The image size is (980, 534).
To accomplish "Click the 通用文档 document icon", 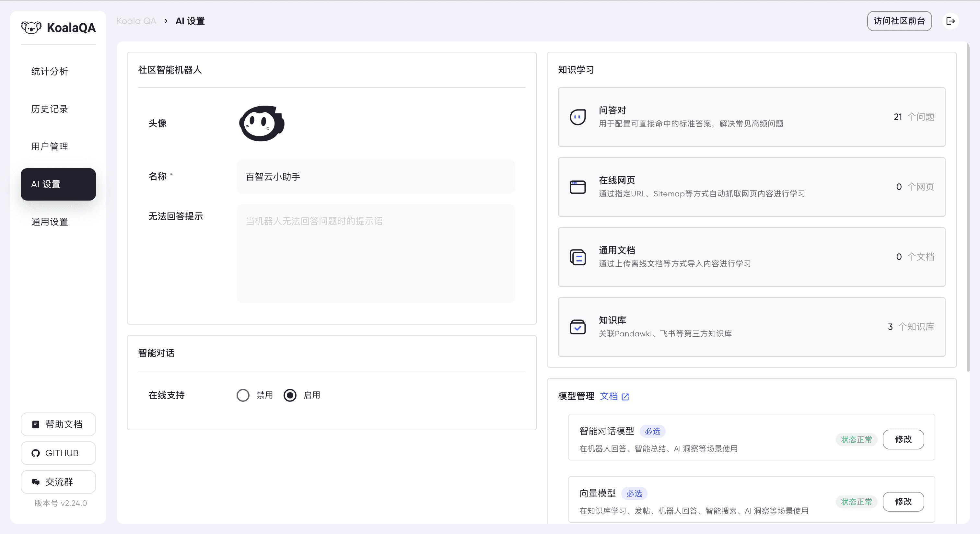I will pos(577,257).
